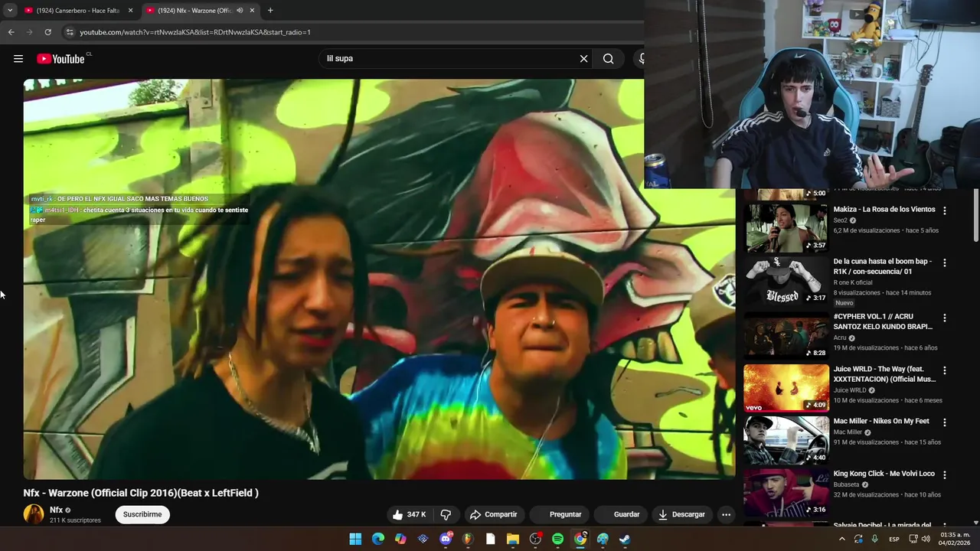Clear the search box with X
Viewport: 980px width, 551px height.
tap(583, 58)
